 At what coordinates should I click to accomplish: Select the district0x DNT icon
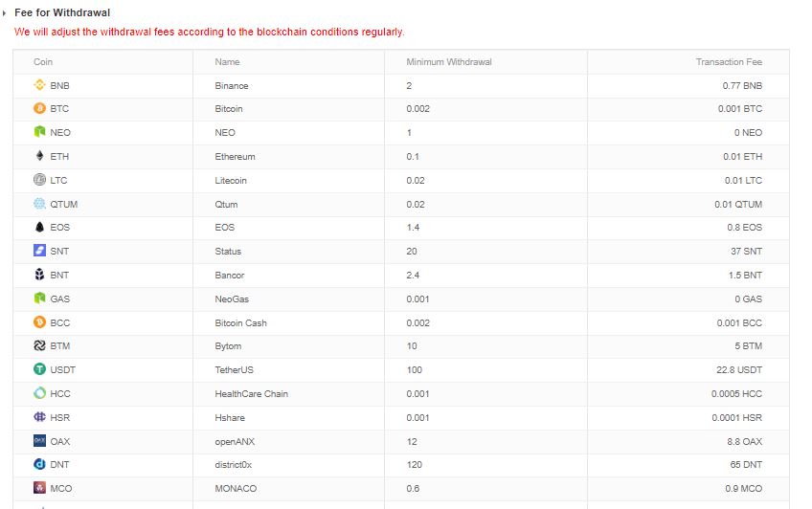[x=39, y=464]
